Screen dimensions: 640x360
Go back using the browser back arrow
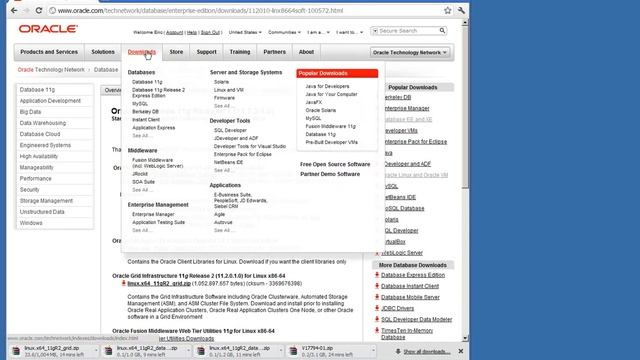click(14, 11)
